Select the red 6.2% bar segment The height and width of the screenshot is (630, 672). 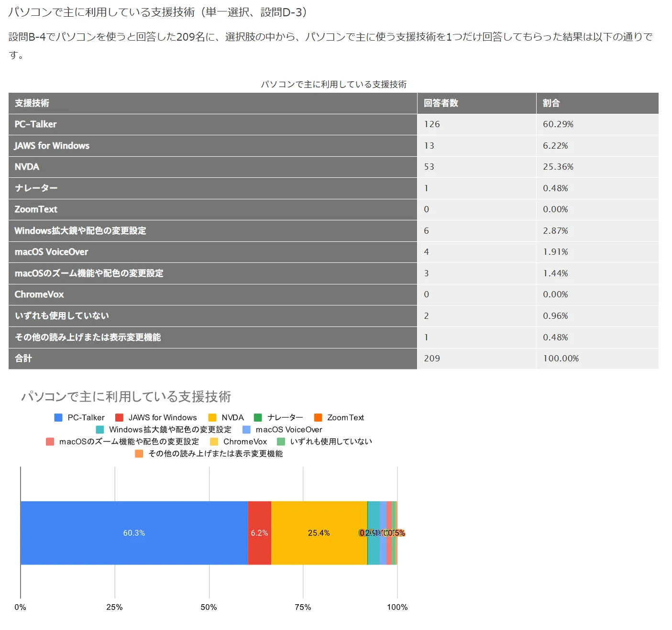260,533
